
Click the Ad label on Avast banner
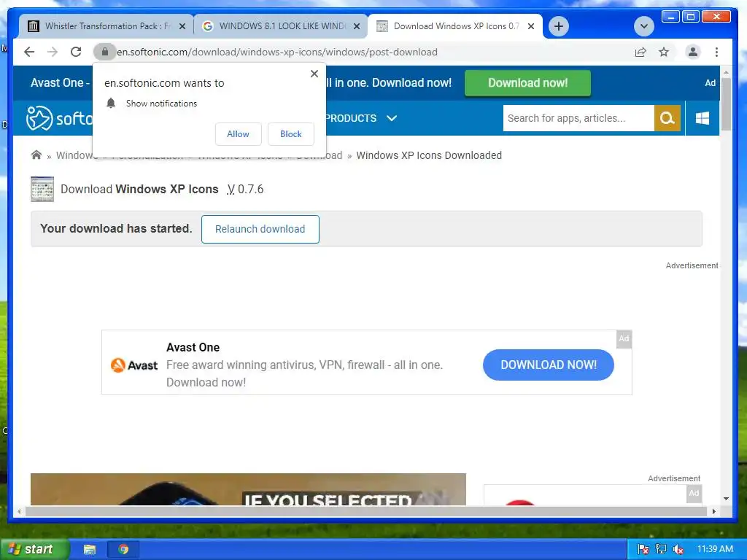click(x=624, y=338)
